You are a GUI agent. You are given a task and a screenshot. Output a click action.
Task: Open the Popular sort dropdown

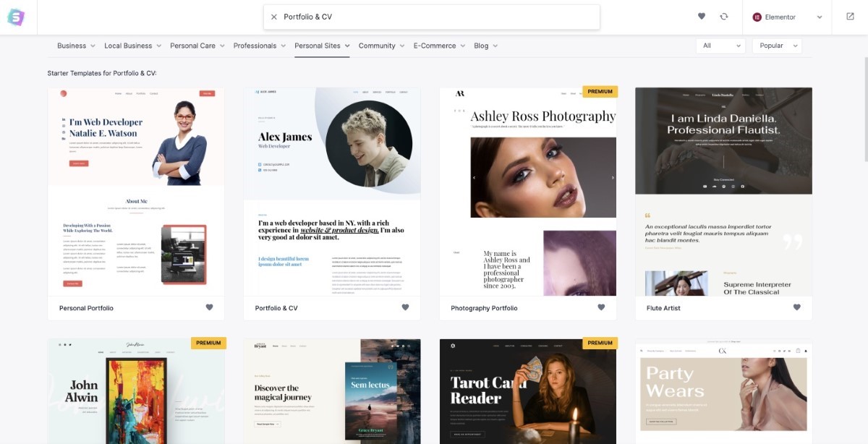pos(777,46)
